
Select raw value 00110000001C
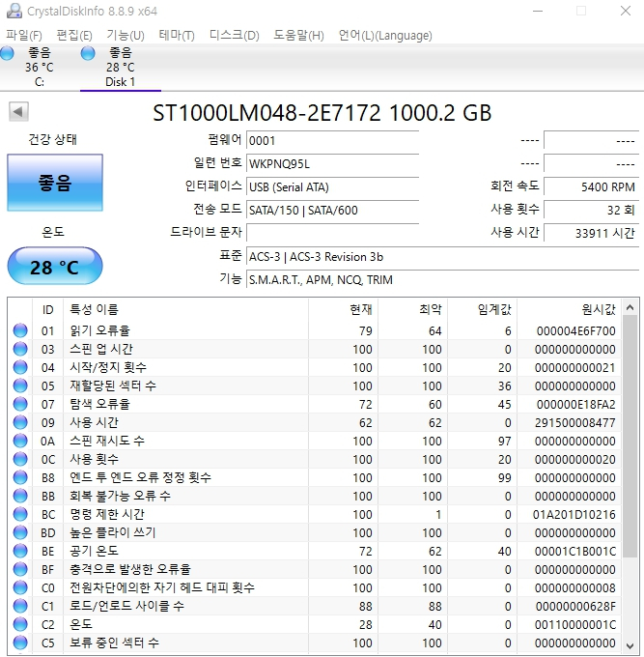click(574, 625)
